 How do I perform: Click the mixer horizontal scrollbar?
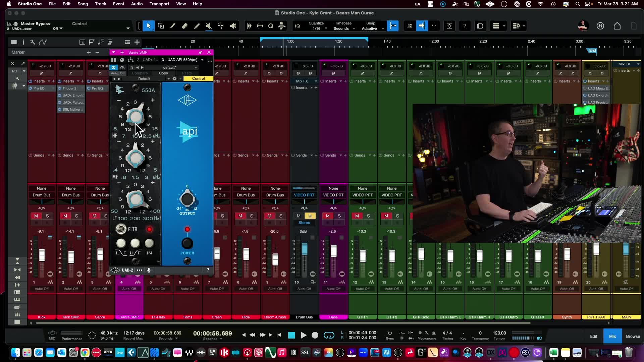(x=283, y=323)
